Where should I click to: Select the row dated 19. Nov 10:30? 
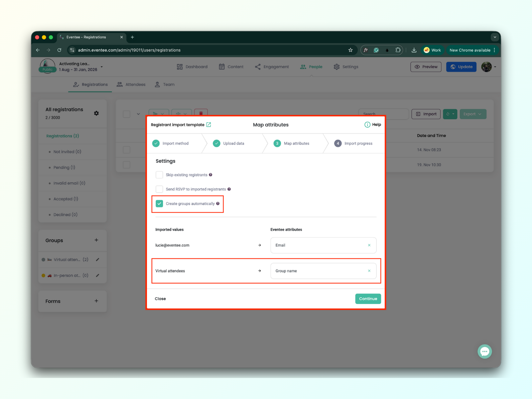[x=127, y=165]
